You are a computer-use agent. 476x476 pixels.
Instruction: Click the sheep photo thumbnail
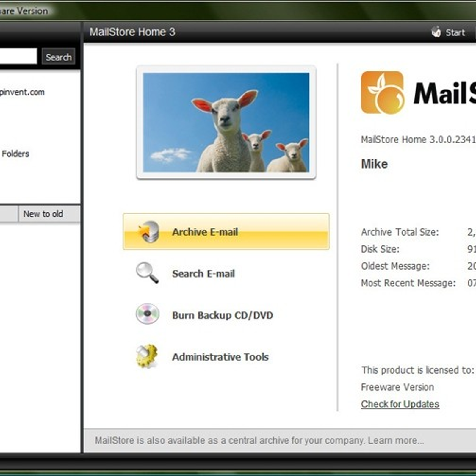click(x=226, y=122)
